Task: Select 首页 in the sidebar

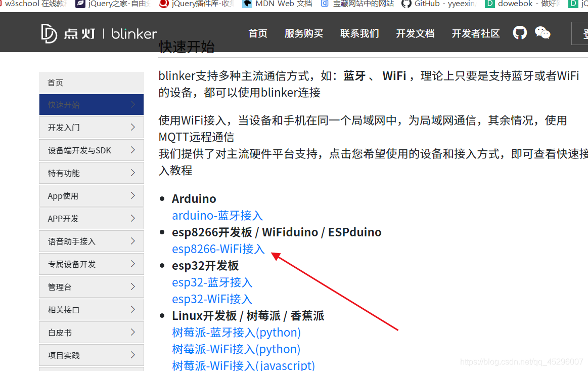Action: tap(92, 82)
